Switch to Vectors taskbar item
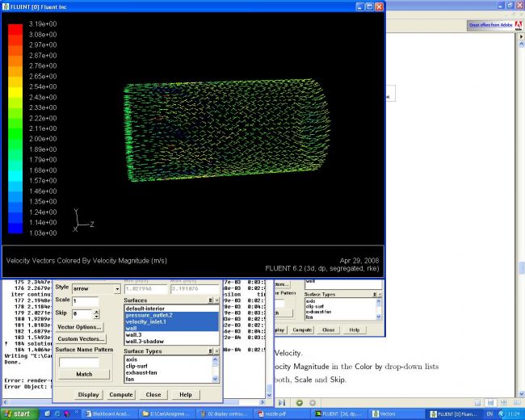Screen dimensions: 525x420 click(397, 414)
